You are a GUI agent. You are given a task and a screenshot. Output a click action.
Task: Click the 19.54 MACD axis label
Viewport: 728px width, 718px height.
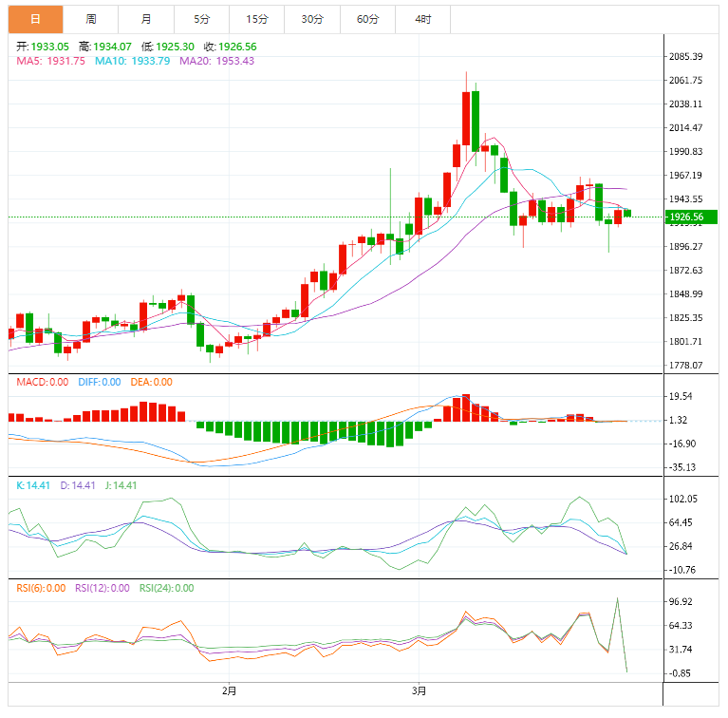click(681, 396)
